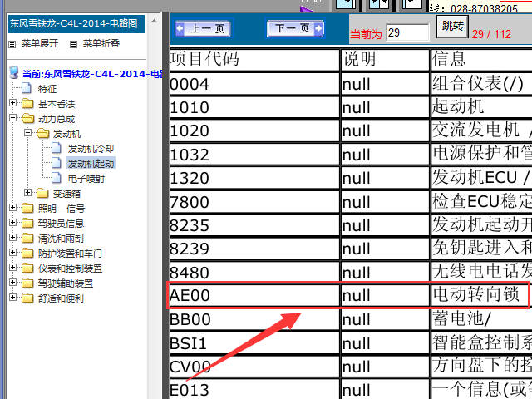Select item code 1010 cell
Image resolution: width=532 pixels, height=399 pixels.
254,107
